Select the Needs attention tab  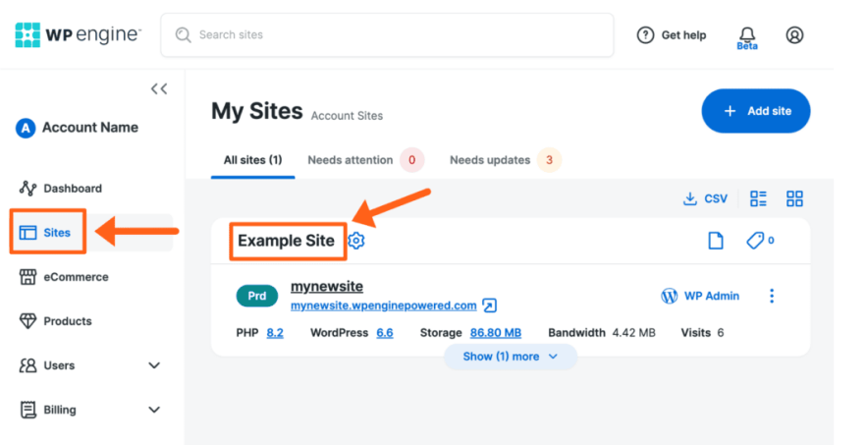(x=365, y=160)
